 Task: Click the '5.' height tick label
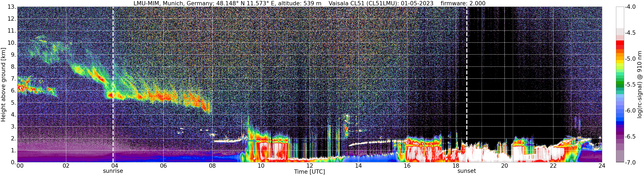coord(13,103)
